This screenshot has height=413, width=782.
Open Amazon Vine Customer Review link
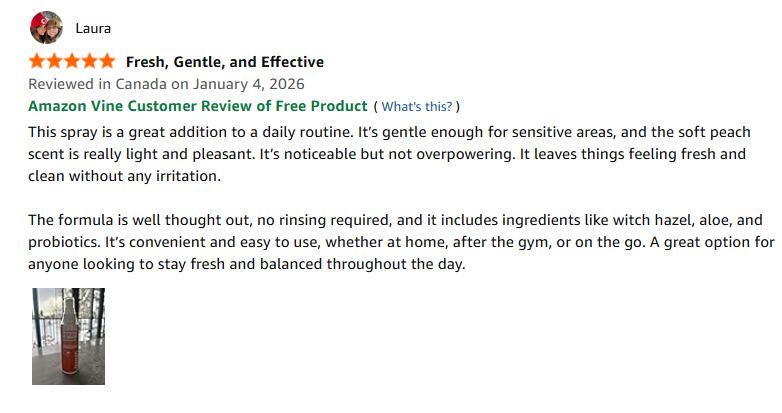pos(197,106)
